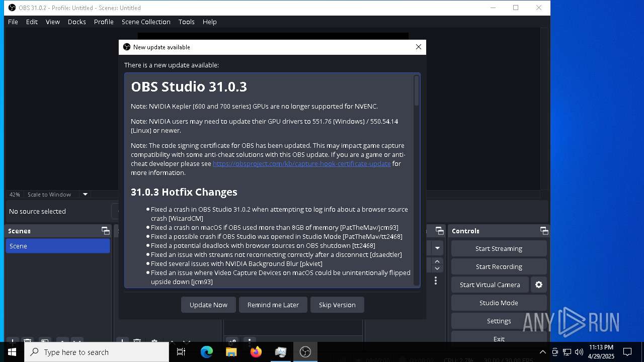Image resolution: width=644 pixels, height=362 pixels.
Task: Open the Profile menu
Action: pos(104,22)
